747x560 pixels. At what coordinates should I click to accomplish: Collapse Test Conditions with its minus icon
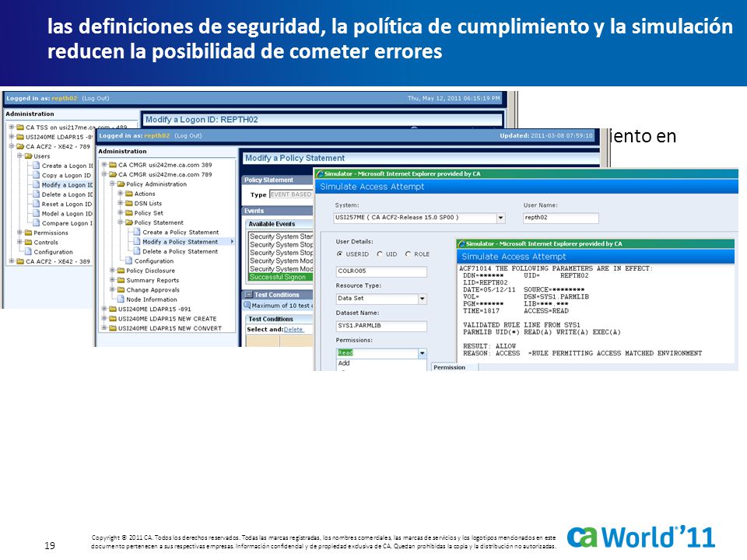point(248,295)
